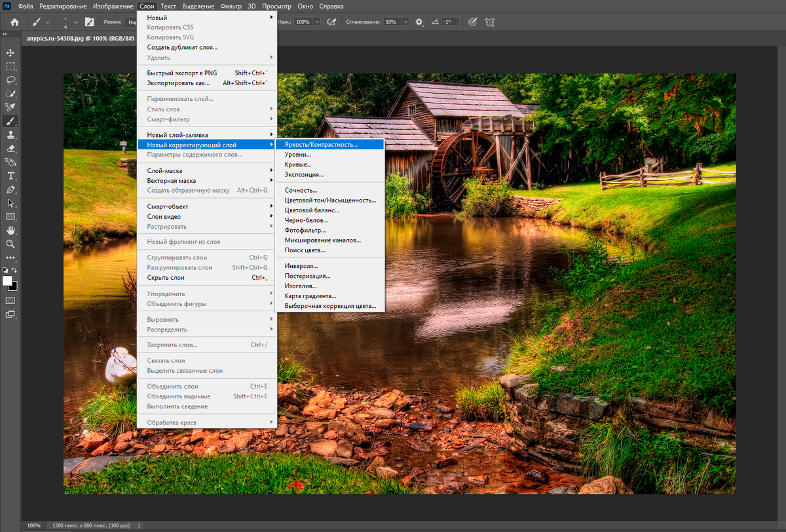Close the open Слои menu
This screenshot has height=532, width=786.
[x=147, y=6]
